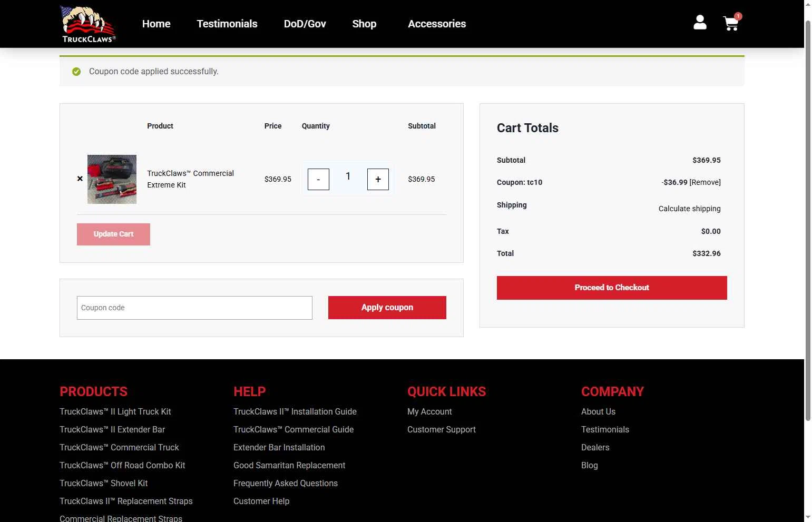
Task: Click the "Coupon: tc10" label
Action: point(520,182)
